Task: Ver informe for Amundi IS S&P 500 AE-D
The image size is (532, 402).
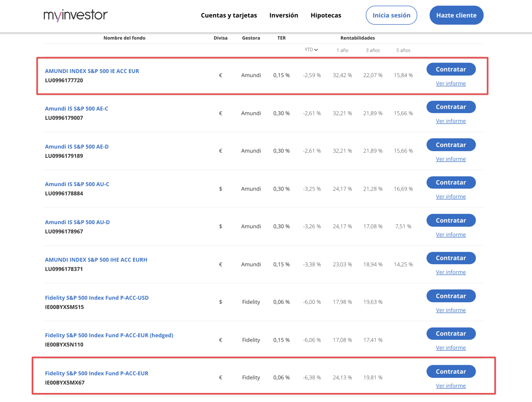Action: click(x=451, y=159)
